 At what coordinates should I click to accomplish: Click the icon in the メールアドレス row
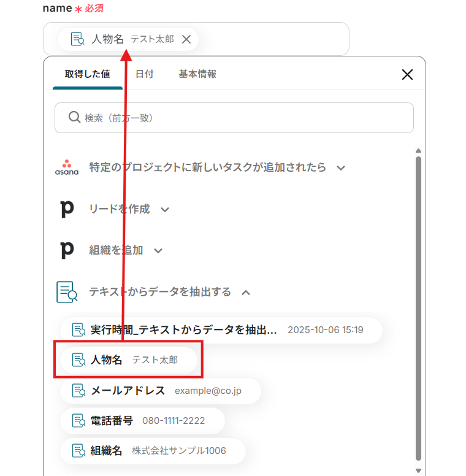(x=78, y=391)
